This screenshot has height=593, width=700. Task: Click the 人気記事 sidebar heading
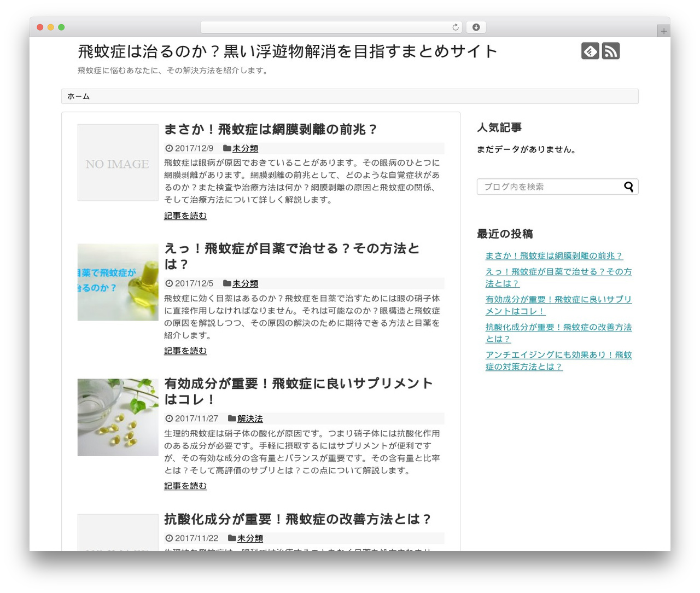(x=499, y=127)
